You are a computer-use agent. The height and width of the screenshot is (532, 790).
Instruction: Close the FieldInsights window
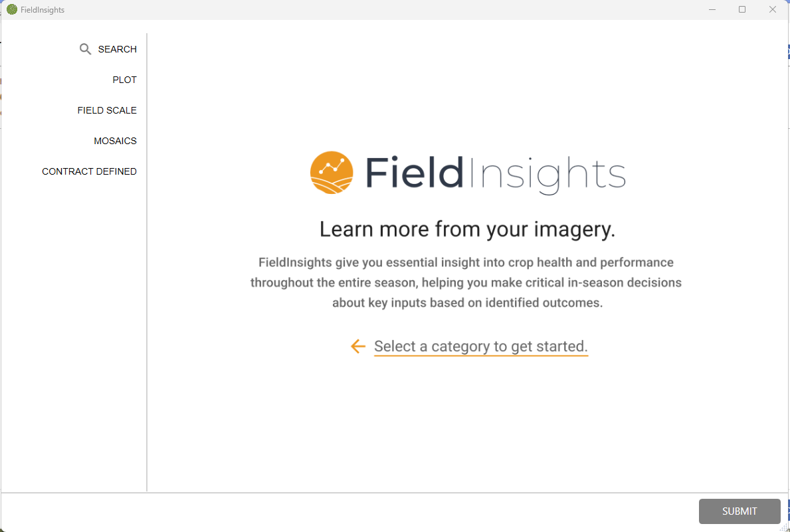(773, 10)
